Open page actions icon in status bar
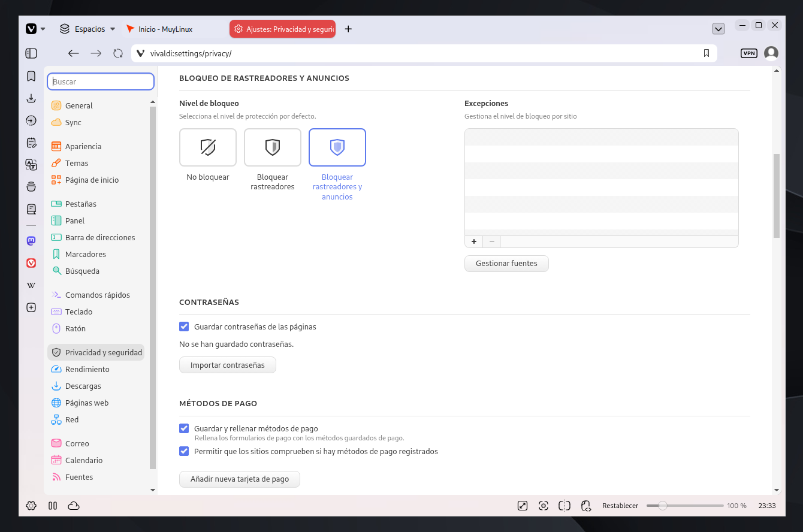 (x=586, y=506)
